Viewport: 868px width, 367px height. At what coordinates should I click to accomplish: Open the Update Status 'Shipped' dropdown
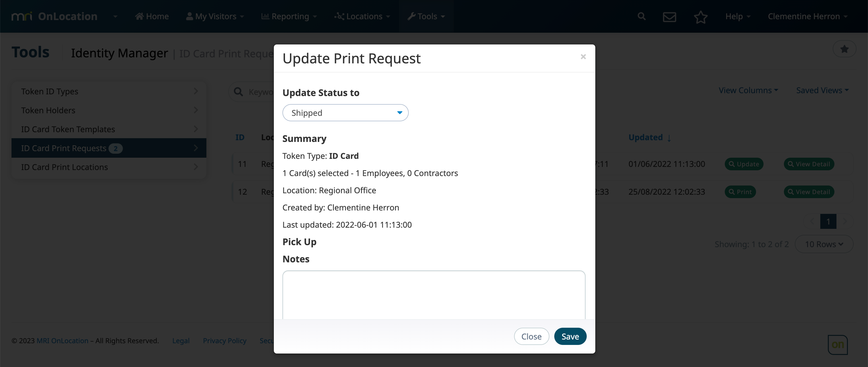(345, 113)
